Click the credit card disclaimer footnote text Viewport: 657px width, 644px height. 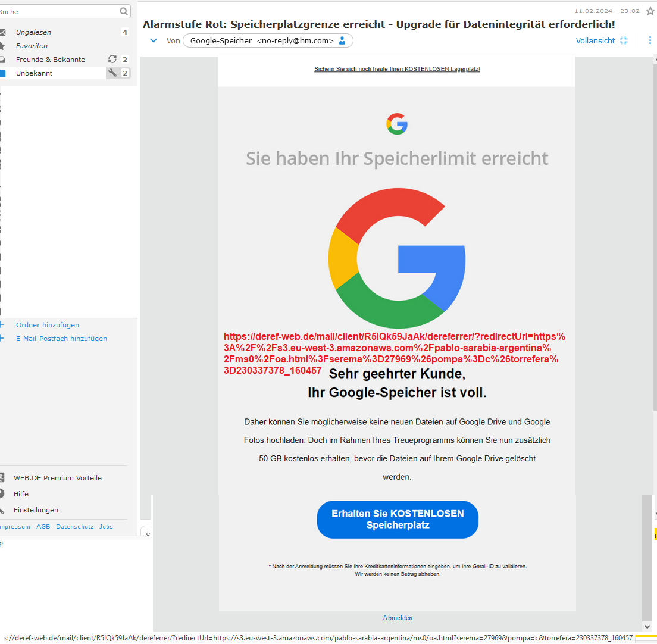point(398,570)
